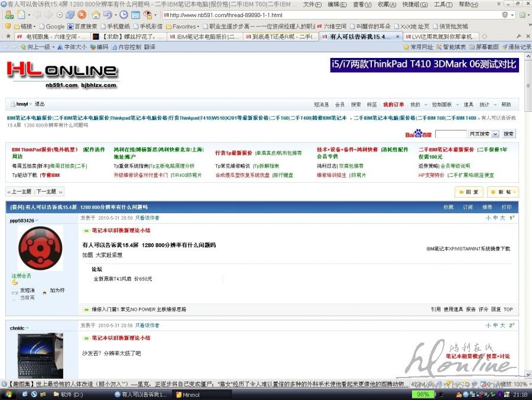Image resolution: width=532 pixels, height=400 pixels.
Task: Open the 收藏(A) menu in menu bar
Action: pyautogui.click(x=387, y=4)
